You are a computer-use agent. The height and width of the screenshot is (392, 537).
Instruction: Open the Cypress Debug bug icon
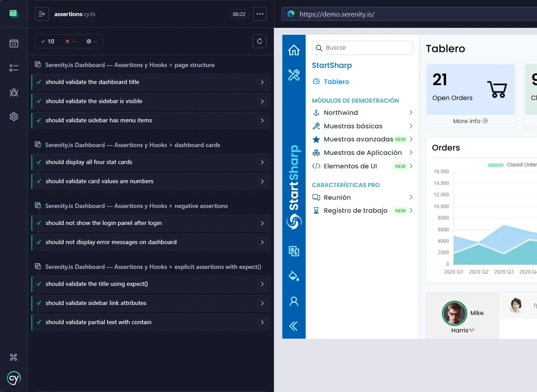(14, 92)
